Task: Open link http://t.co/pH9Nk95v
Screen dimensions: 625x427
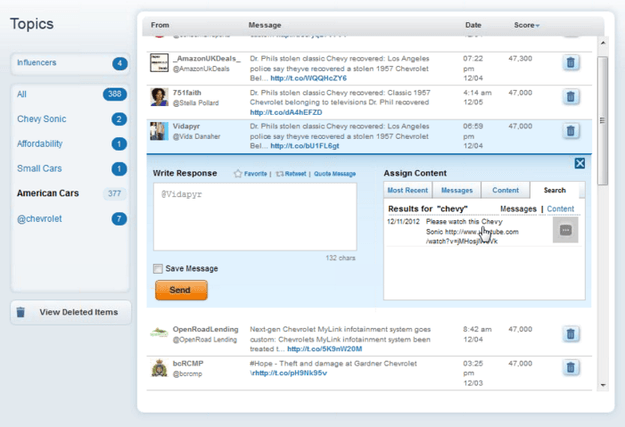Action: (x=289, y=373)
